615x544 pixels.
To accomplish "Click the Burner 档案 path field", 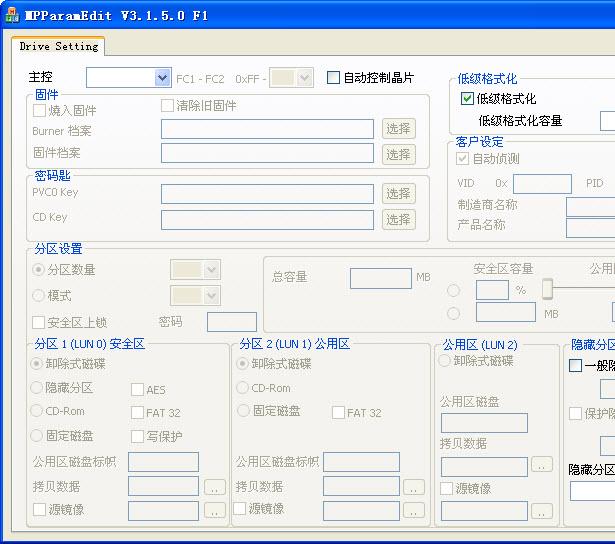I will [x=267, y=129].
